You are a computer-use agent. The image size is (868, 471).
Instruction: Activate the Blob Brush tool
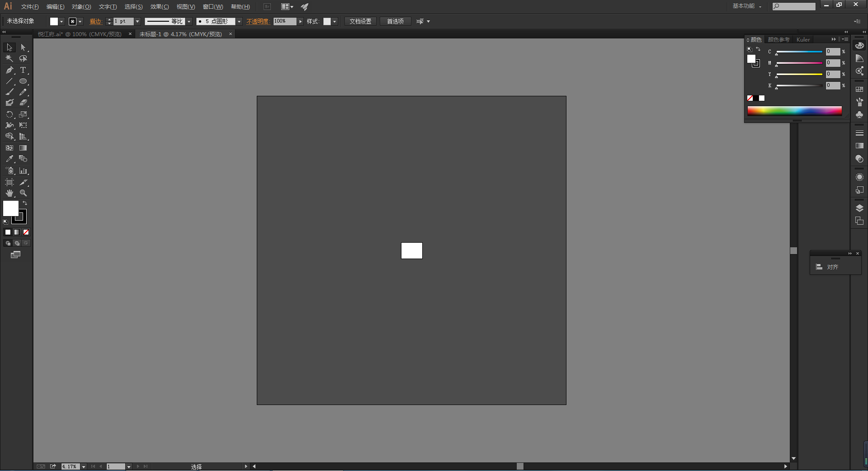[9, 103]
